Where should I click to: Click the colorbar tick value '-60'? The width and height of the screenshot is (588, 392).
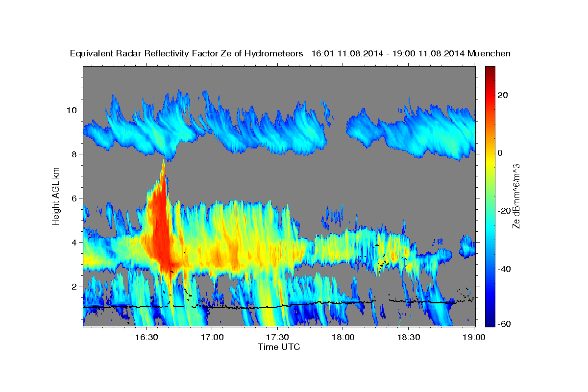pos(504,324)
